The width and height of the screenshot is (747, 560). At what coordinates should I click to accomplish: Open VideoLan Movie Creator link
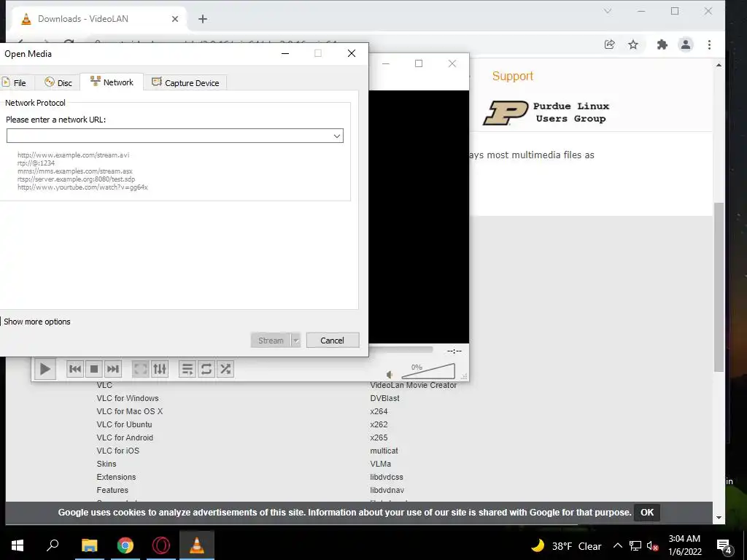(414, 385)
